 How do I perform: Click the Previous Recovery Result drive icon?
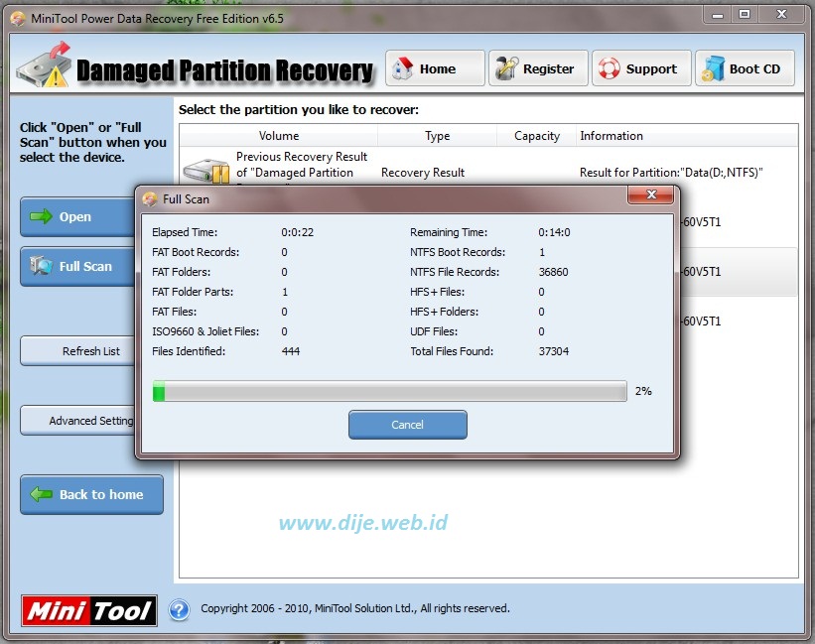pos(206,171)
